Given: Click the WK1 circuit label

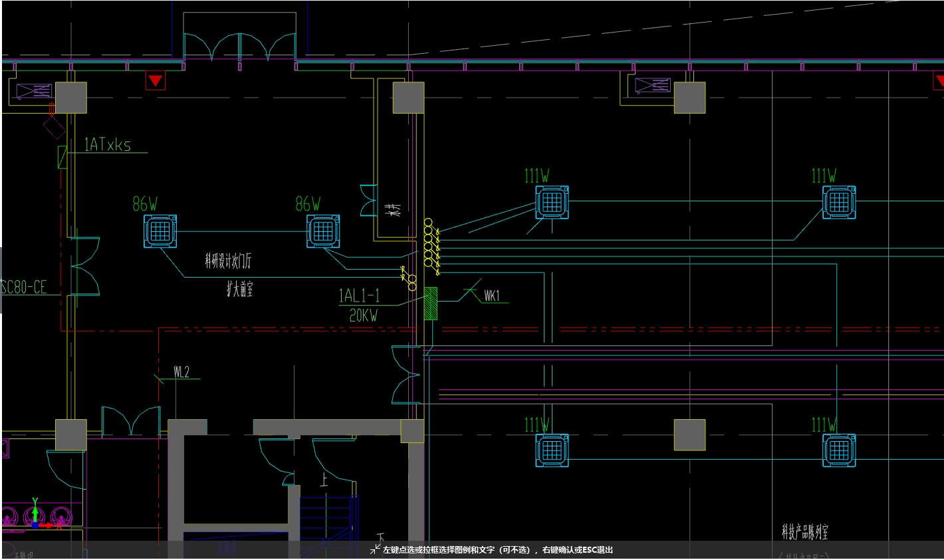Looking at the screenshot, I should click(x=492, y=296).
